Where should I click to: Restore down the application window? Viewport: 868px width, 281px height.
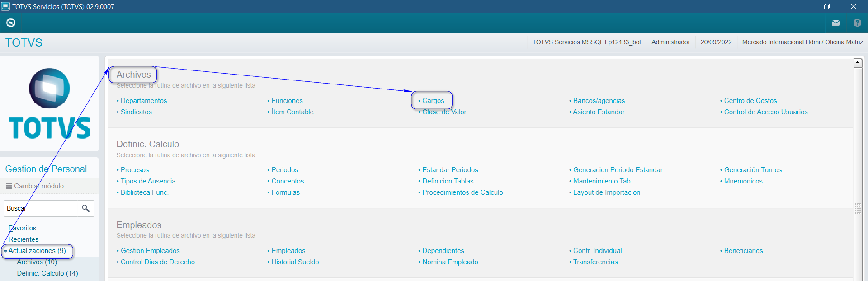(826, 6)
